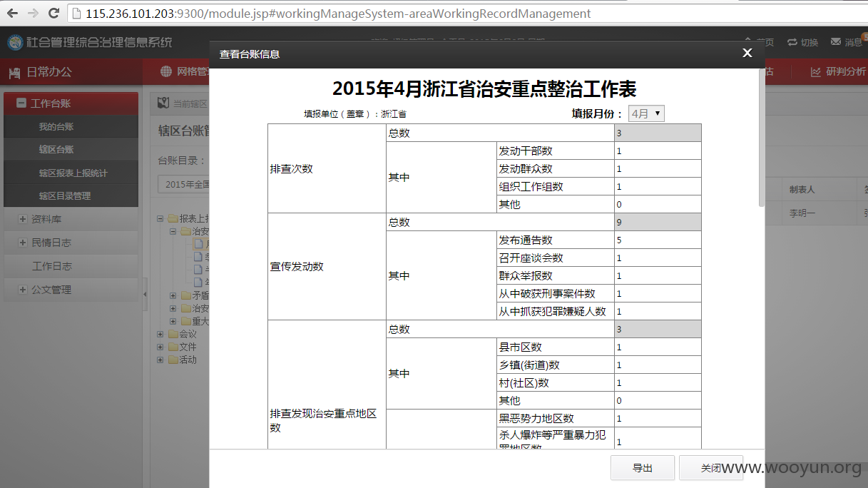The width and height of the screenshot is (868, 488).
Task: Click the 从中破获刑事案件数 label
Action: tap(547, 294)
